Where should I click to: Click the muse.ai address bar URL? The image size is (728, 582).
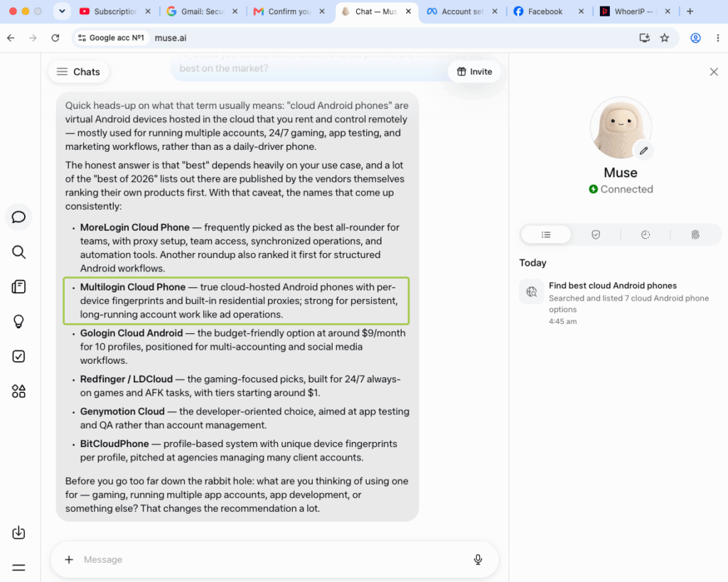[x=171, y=38]
